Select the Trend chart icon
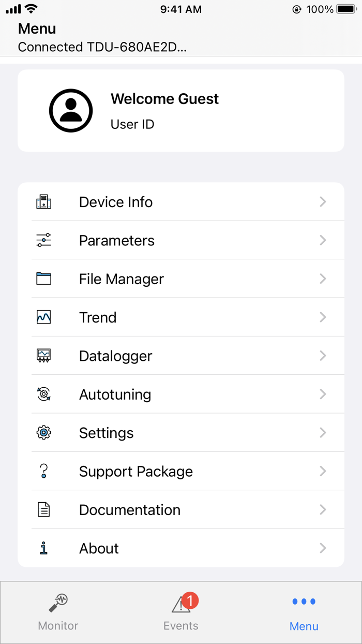 pos(43,317)
